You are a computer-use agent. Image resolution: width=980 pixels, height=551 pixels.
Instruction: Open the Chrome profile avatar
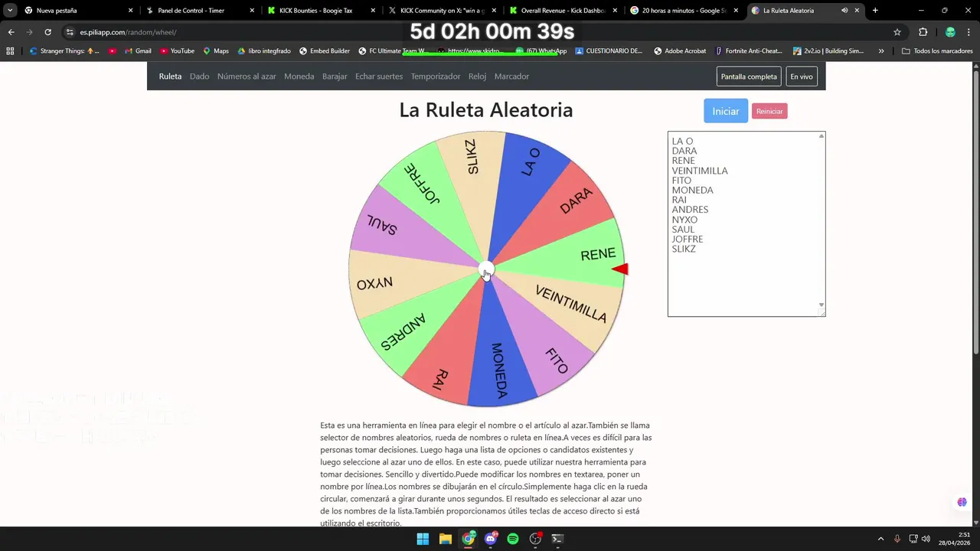point(950,32)
